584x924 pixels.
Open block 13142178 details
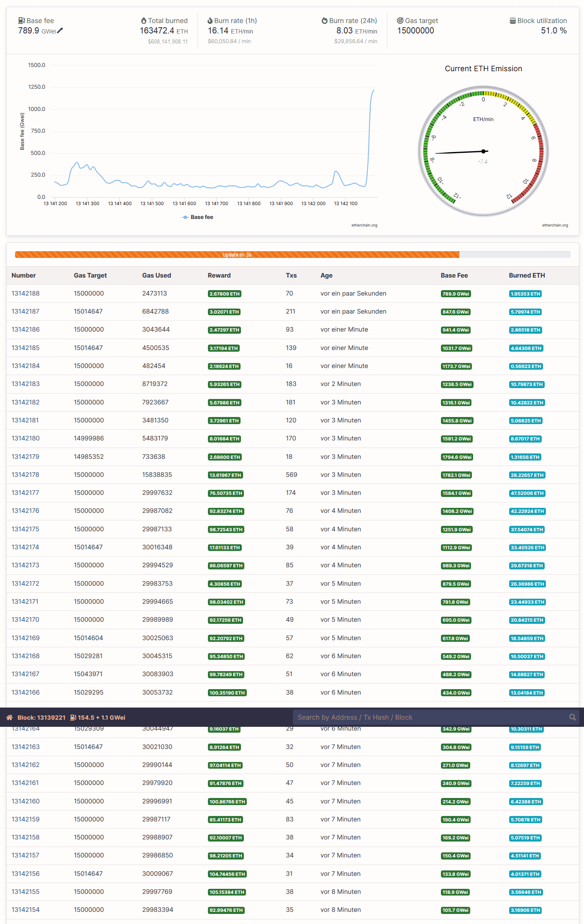tap(26, 475)
